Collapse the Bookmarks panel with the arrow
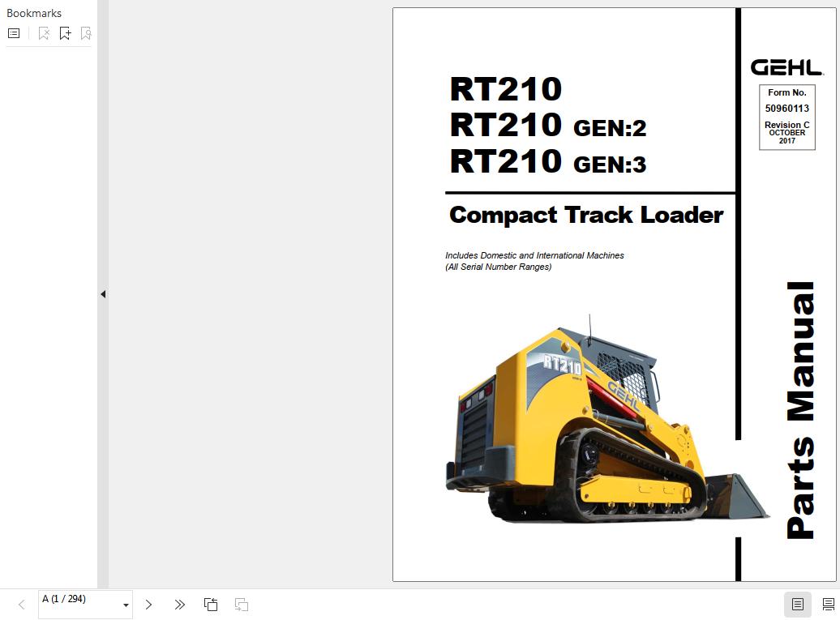 103,294
